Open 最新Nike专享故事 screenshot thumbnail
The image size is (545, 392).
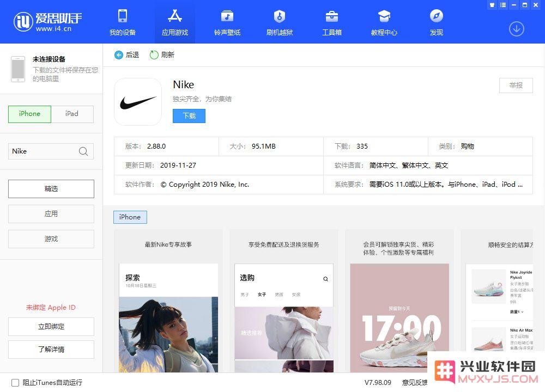click(168, 301)
